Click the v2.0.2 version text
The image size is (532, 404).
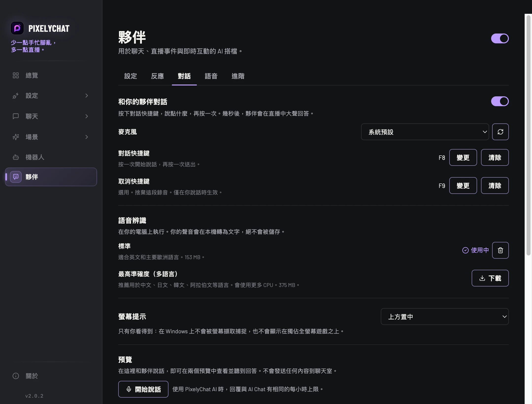[x=34, y=396]
